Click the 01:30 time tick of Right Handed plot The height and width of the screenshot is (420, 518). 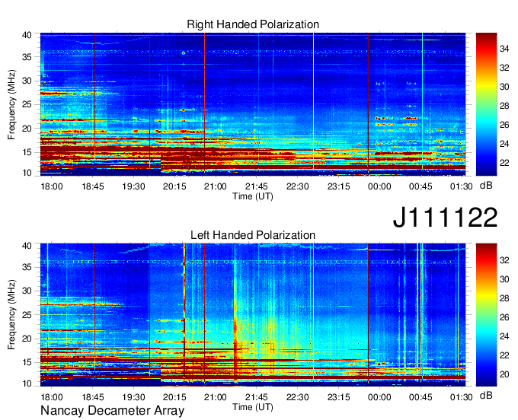(462, 186)
